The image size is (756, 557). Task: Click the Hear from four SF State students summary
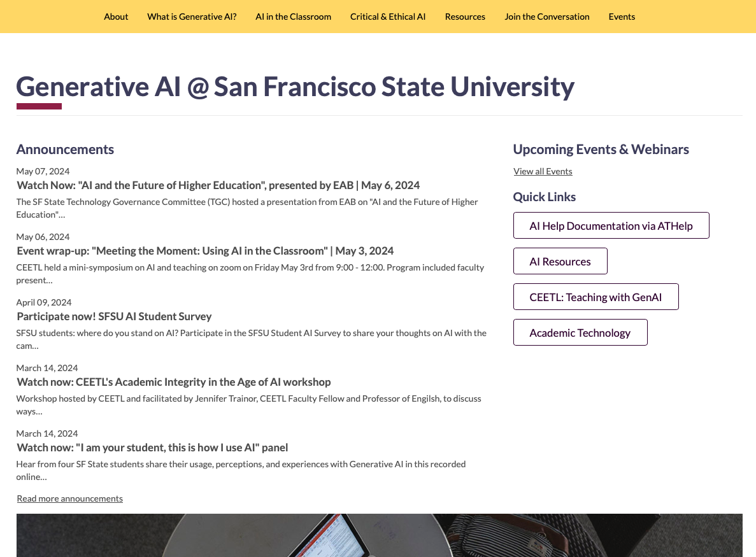coord(241,470)
